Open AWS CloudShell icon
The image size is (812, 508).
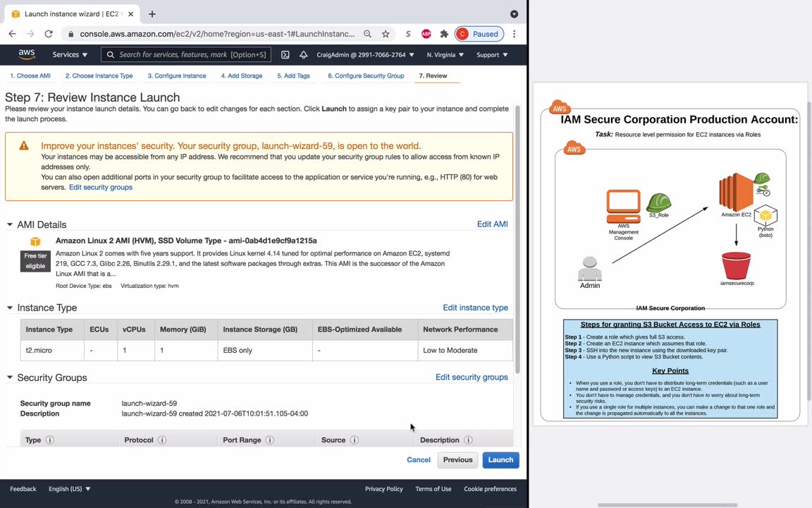285,54
